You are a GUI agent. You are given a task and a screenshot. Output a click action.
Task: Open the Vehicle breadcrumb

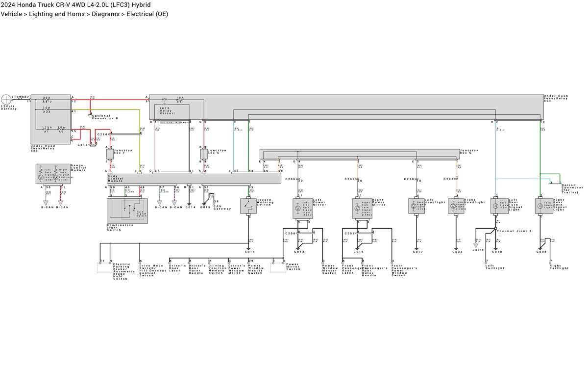coord(12,14)
